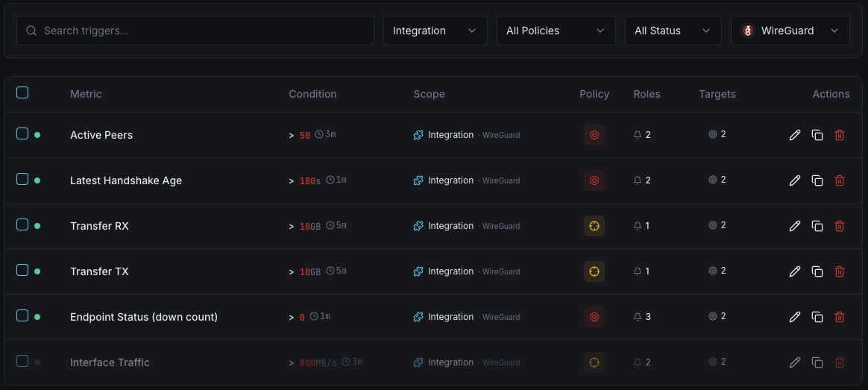Toggle the green status dot for Active Peers
Image resolution: width=868 pixels, height=390 pixels.
point(37,135)
